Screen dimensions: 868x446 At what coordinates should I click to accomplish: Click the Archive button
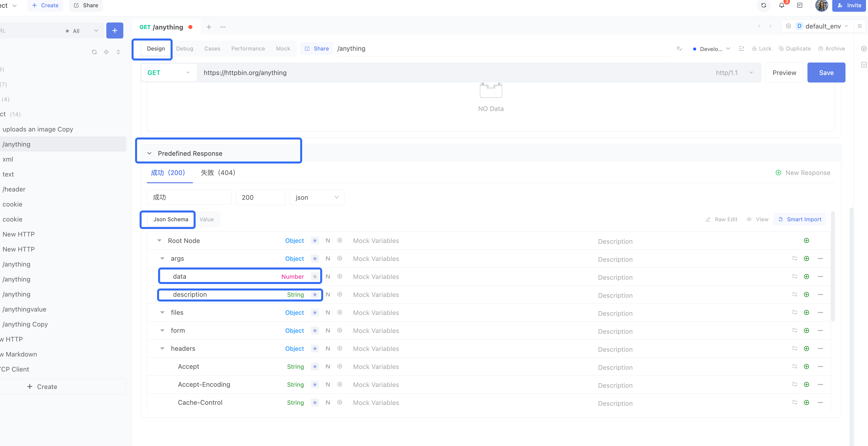click(x=832, y=48)
